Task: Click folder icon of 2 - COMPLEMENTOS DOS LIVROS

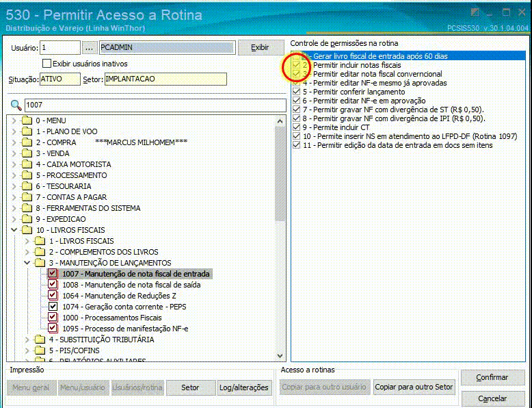Action: (x=40, y=252)
